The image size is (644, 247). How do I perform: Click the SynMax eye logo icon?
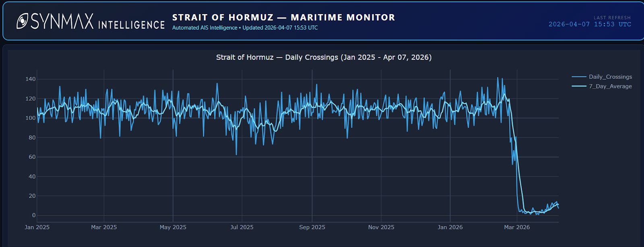pos(22,21)
